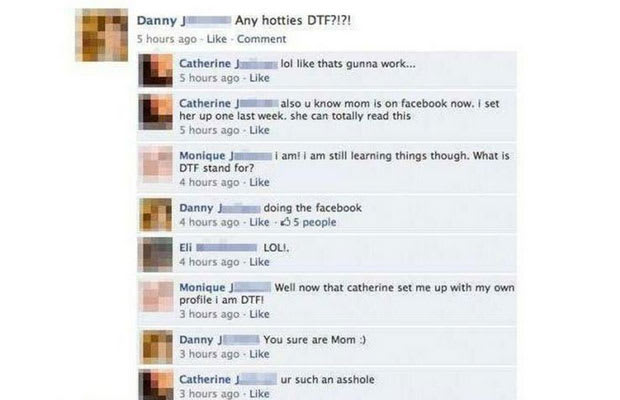Click Danny's avatar on 'You sure are Mom' comment
620x400 pixels.
[155, 347]
